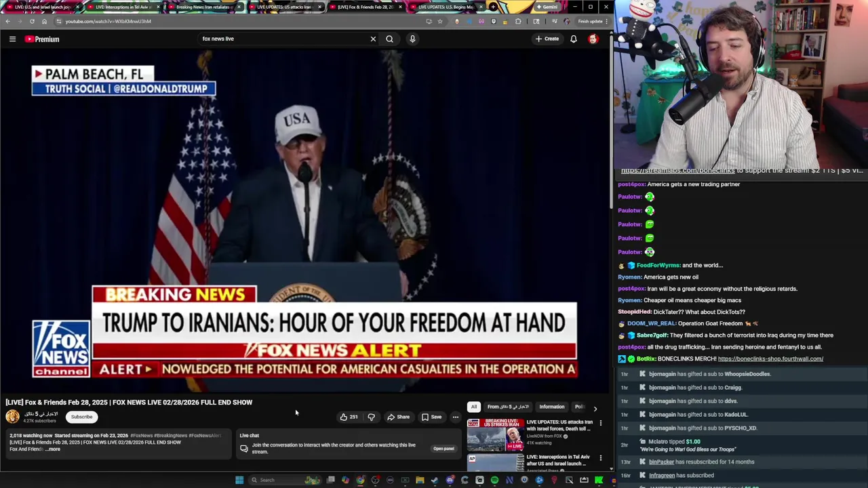Viewport: 868px width, 488px height.
Task: Go forward in the browser
Action: pos(20,21)
